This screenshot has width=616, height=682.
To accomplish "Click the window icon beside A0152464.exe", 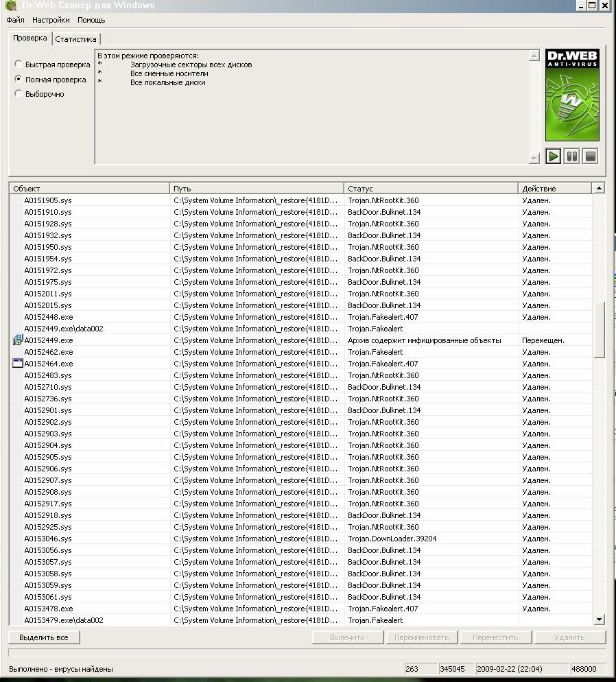I will click(18, 364).
